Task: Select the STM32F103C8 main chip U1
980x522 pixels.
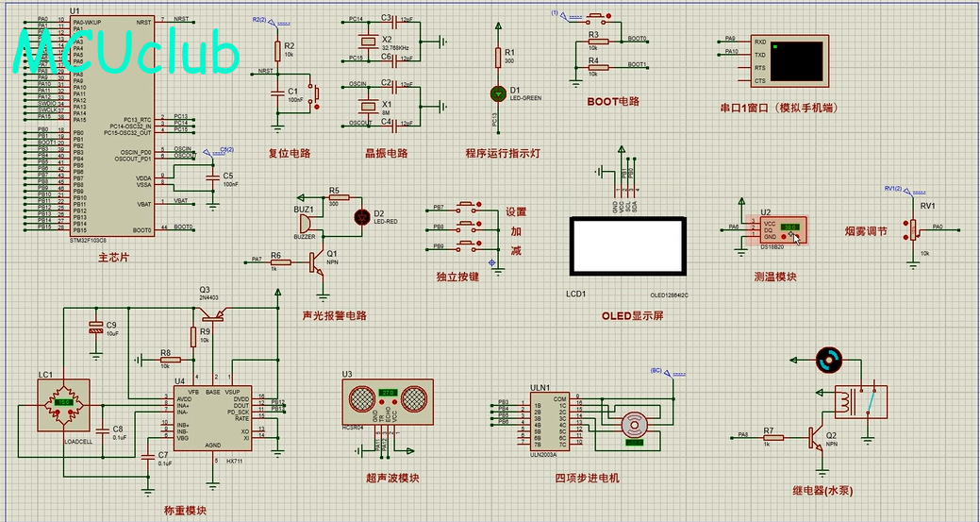Action: click(x=112, y=125)
